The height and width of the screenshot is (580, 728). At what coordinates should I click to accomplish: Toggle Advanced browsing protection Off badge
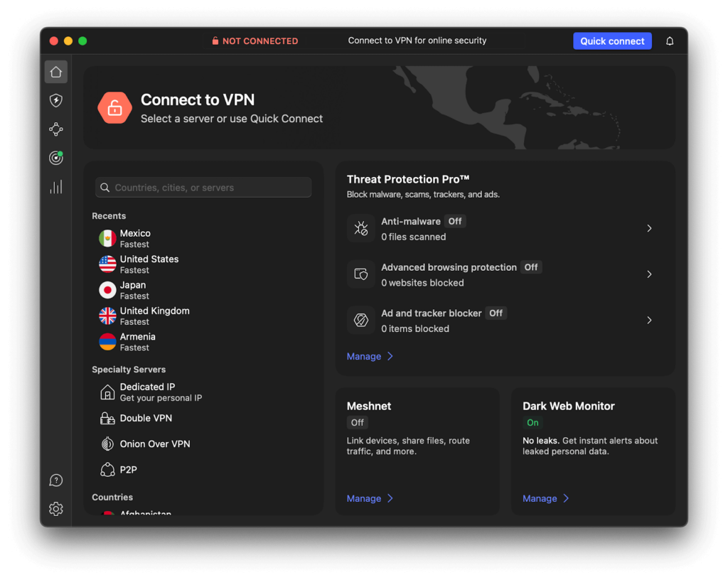coord(530,267)
